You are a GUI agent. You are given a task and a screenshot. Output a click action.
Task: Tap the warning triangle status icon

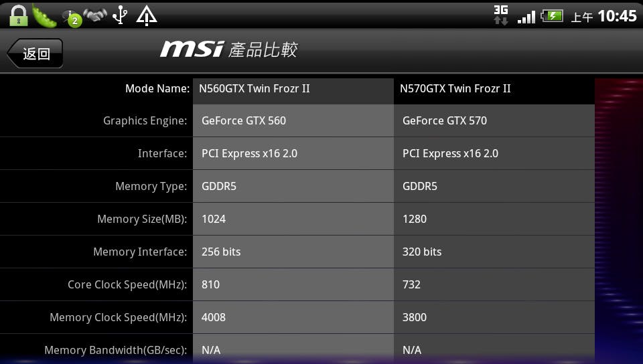pos(147,16)
